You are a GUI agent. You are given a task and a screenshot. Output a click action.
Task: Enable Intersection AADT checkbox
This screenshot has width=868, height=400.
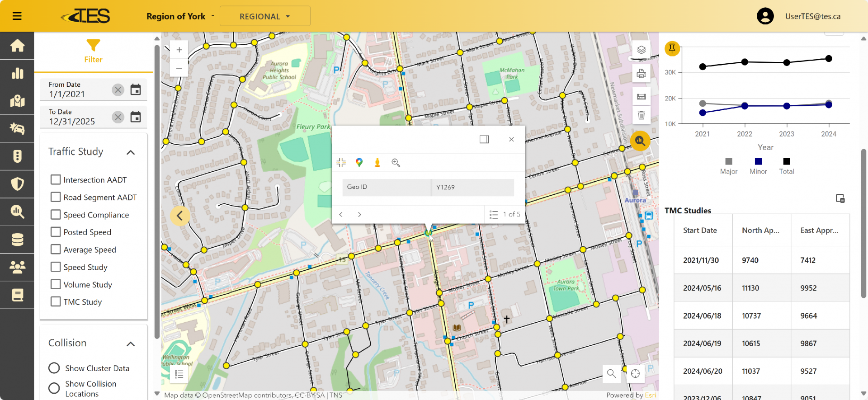click(56, 180)
